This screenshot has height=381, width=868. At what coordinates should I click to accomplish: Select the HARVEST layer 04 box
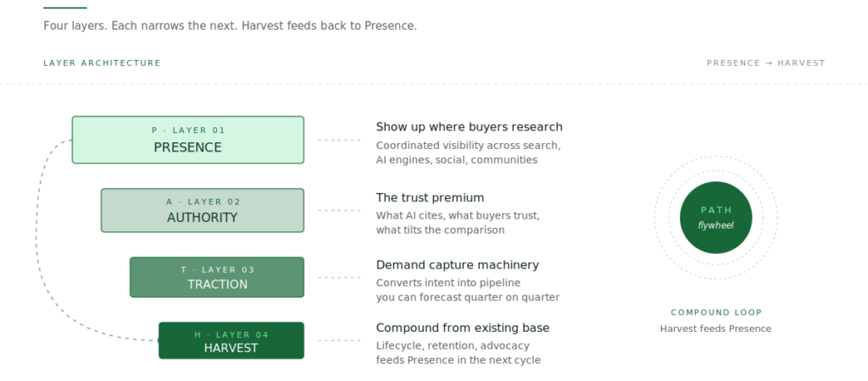[x=231, y=340]
